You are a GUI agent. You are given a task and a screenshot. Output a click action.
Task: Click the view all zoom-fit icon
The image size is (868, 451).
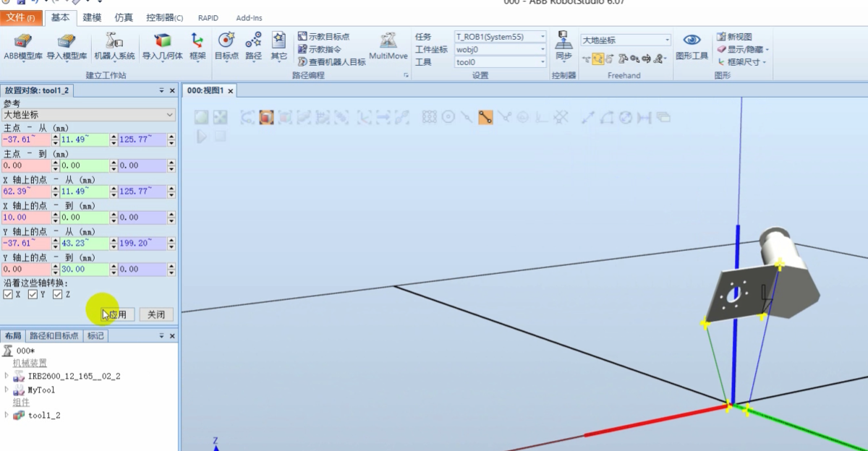(202, 117)
